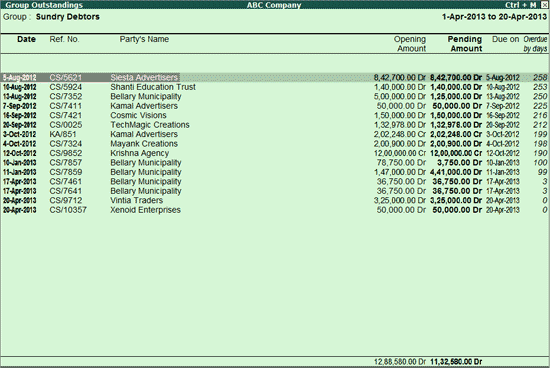Click reference number CS/7461
This screenshot has height=368, width=550.
[66, 182]
